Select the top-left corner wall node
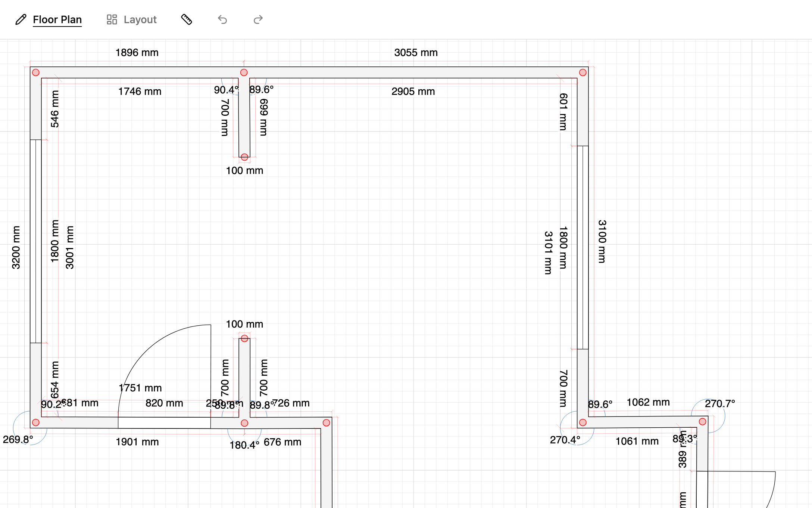 pos(36,72)
